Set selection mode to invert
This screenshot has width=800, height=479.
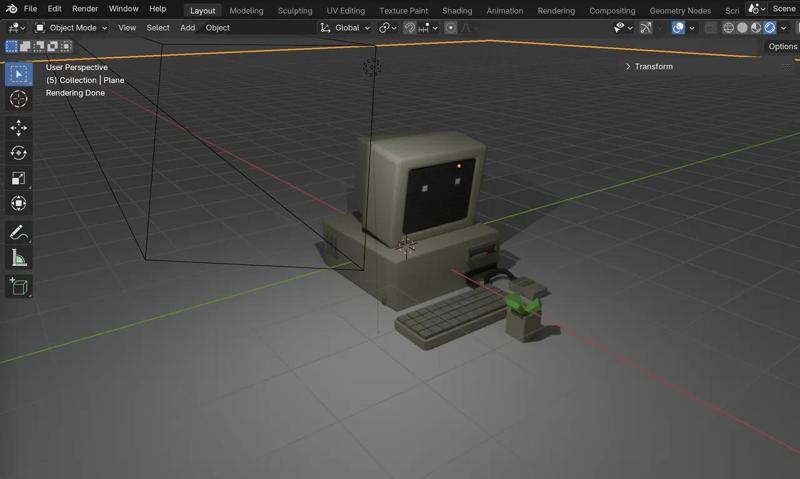[x=53, y=46]
